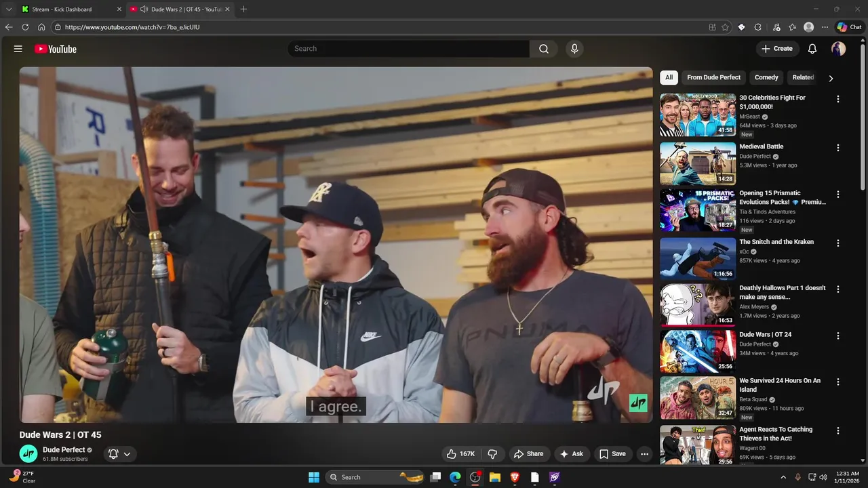This screenshot has height=488, width=868.
Task: Like the video with thumbs up
Action: point(460,454)
